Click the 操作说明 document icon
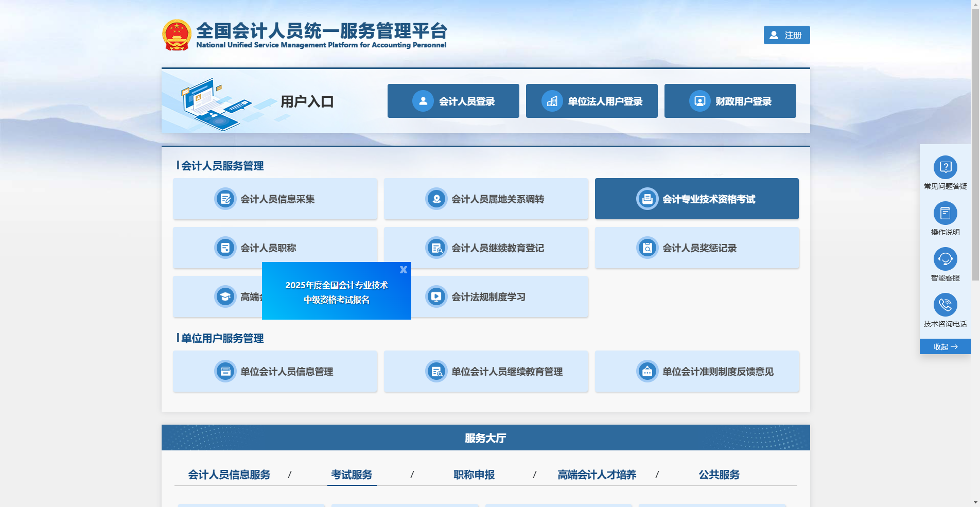 coord(945,213)
